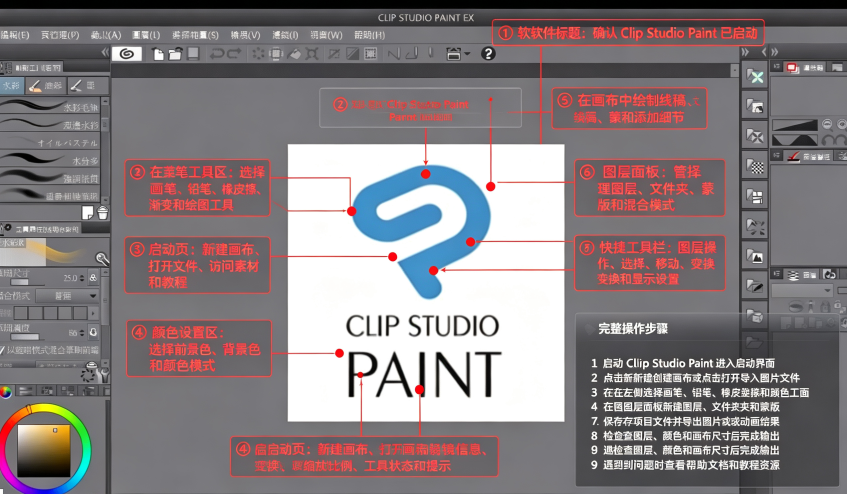Open the burst effect-line material folder
This screenshot has width=847, height=494.
755,227
